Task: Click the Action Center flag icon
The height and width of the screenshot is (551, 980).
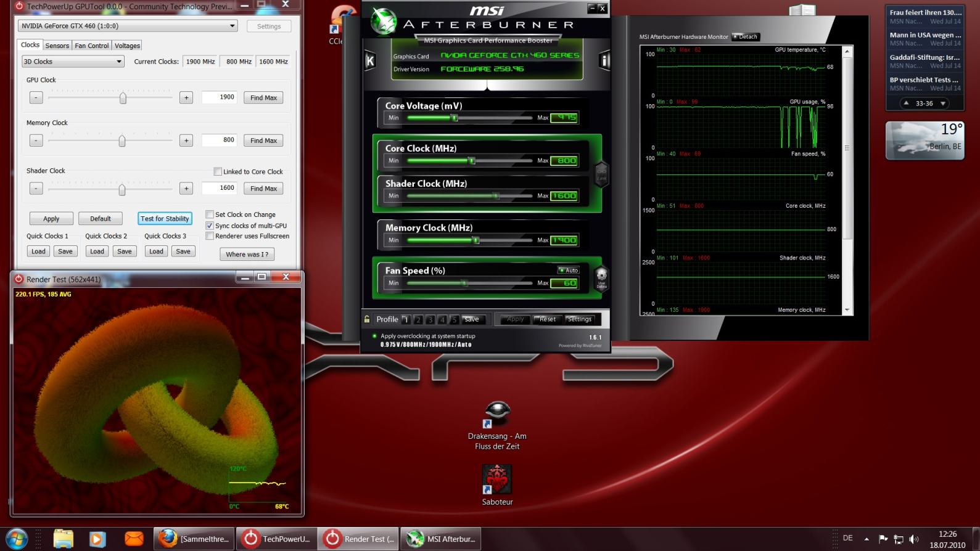Action: tap(883, 539)
